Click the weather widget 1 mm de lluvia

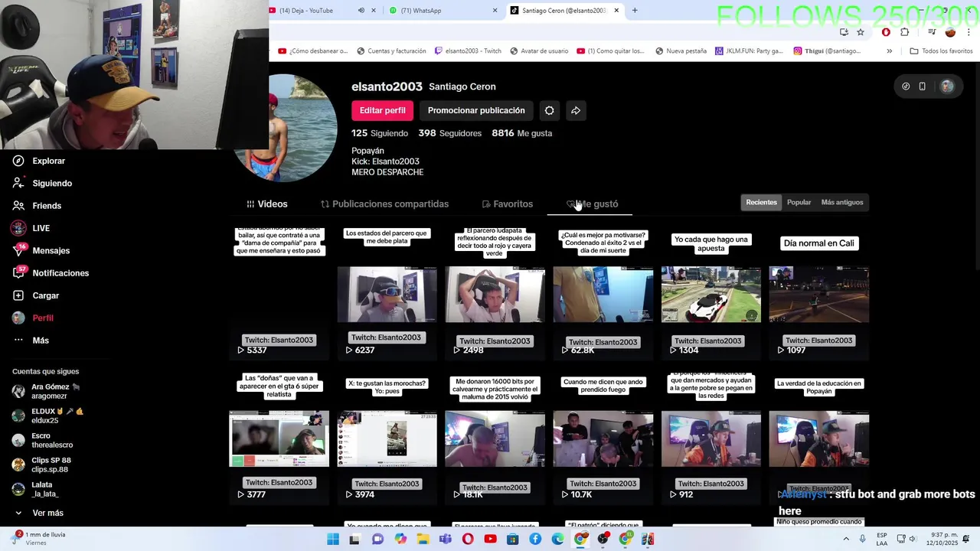(38, 539)
